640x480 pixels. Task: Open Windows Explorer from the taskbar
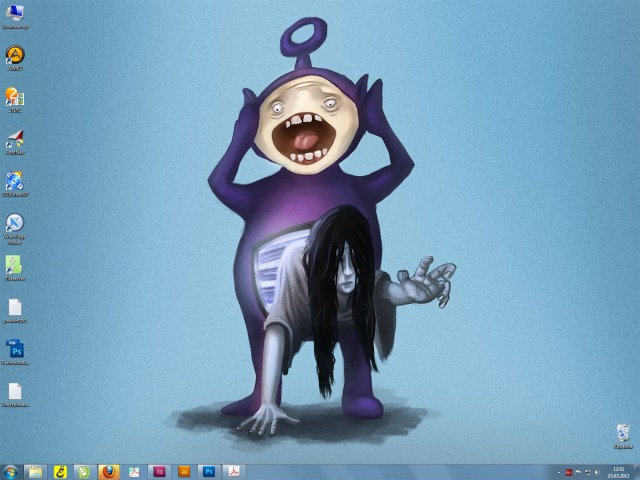tap(35, 472)
